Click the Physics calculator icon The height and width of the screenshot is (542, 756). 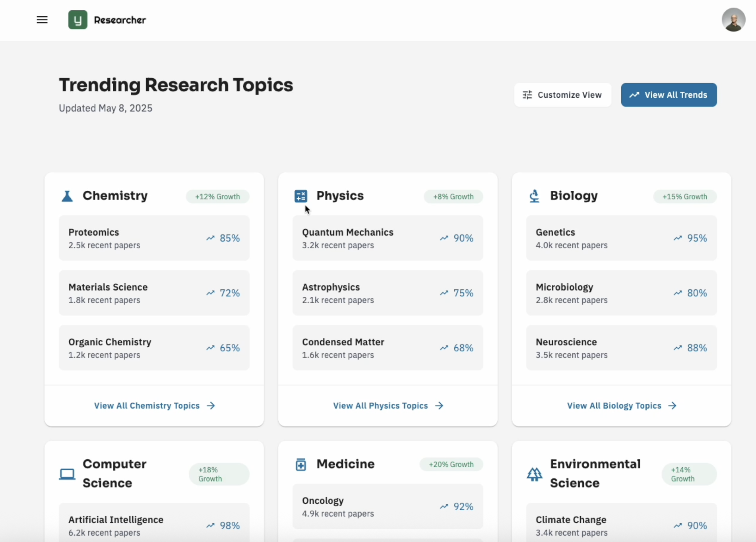tap(301, 196)
